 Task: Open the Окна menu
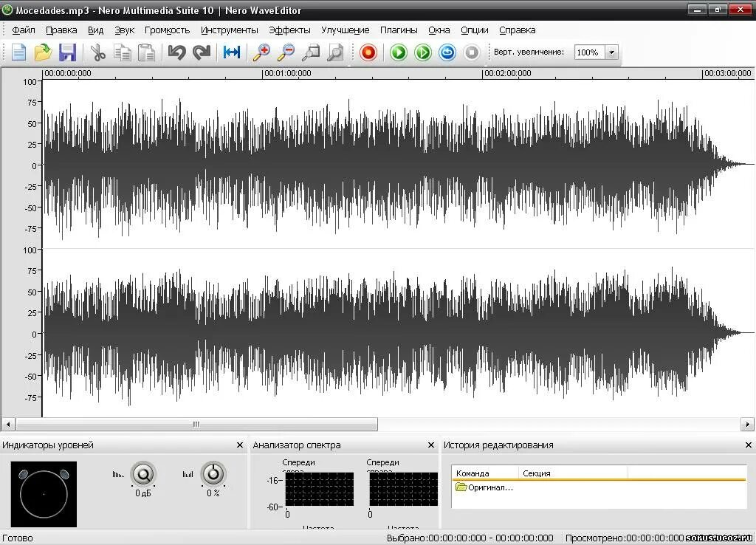coord(439,30)
